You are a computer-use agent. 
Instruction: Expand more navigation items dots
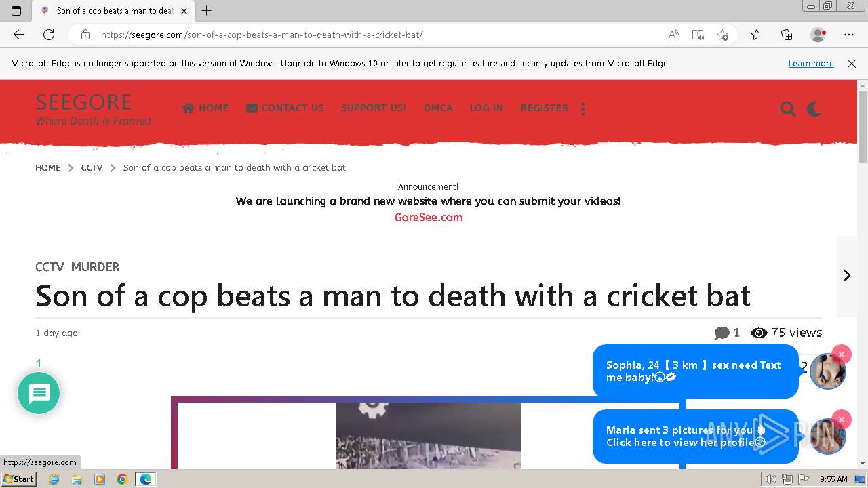point(583,108)
